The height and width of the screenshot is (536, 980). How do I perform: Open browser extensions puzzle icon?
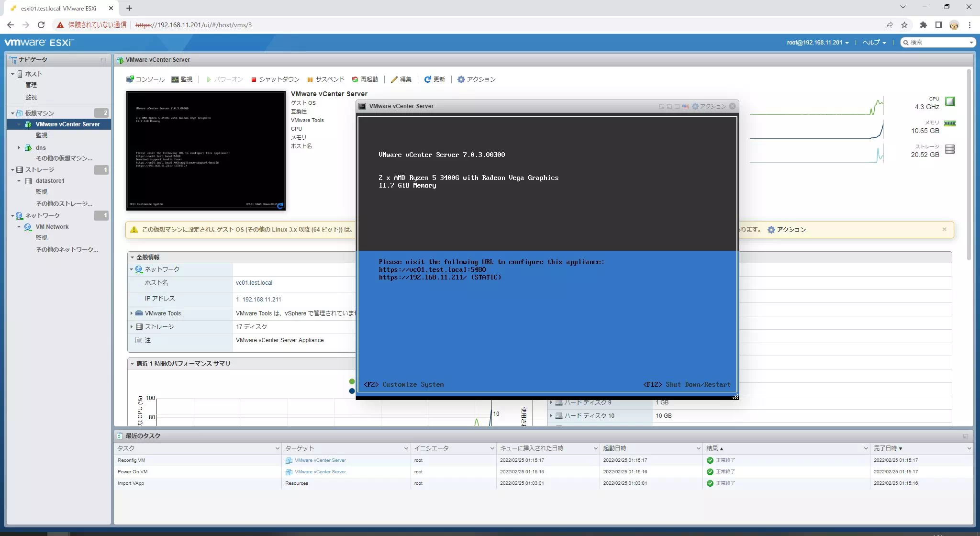click(924, 25)
